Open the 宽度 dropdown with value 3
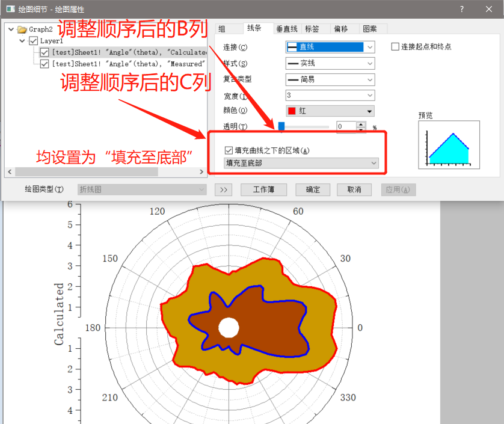Viewport: 504px width, 424px height. tap(330, 96)
